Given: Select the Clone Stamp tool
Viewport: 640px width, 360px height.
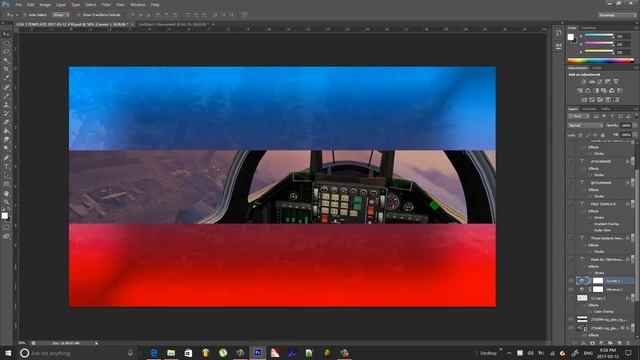Looking at the screenshot, I should 6,105.
